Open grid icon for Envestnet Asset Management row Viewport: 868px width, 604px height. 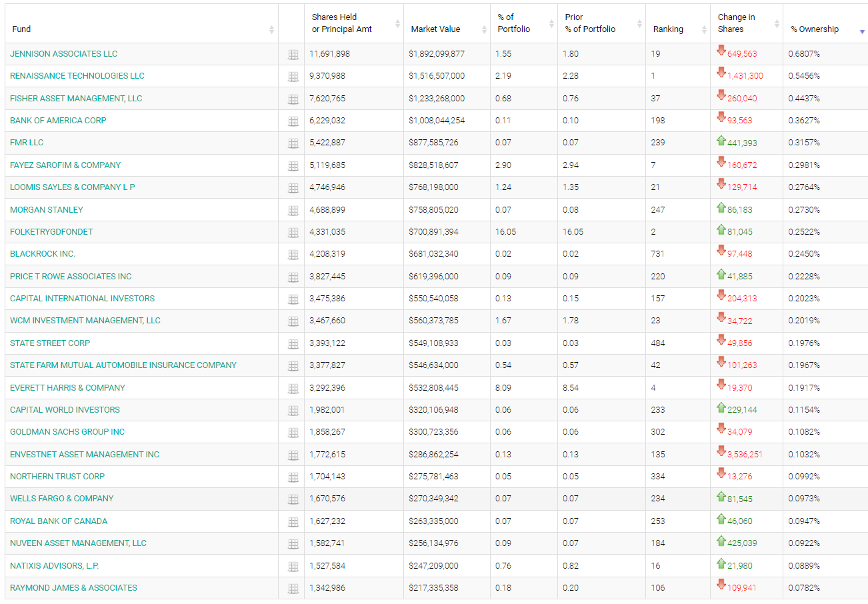(x=293, y=455)
